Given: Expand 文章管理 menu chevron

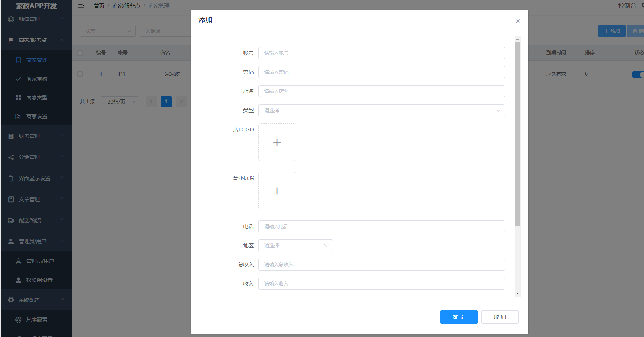Looking at the screenshot, I should (62, 199).
